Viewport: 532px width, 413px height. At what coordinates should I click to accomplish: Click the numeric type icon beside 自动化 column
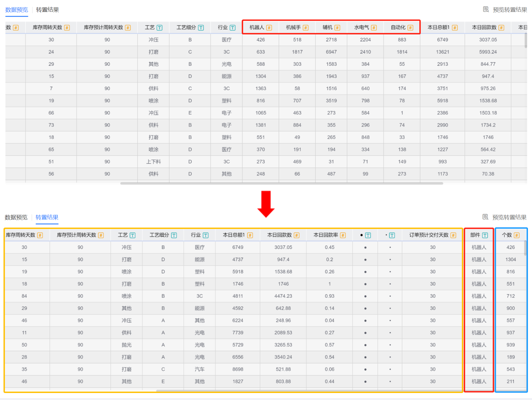[x=410, y=28]
